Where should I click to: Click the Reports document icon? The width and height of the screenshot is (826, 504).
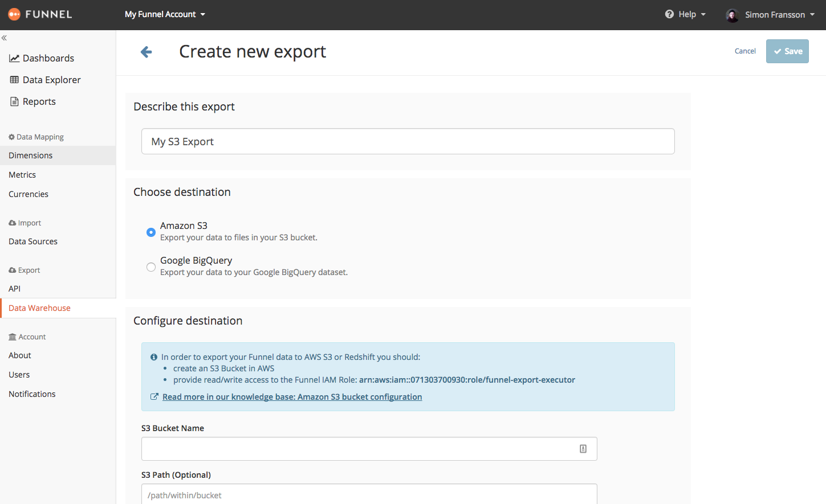click(x=14, y=101)
